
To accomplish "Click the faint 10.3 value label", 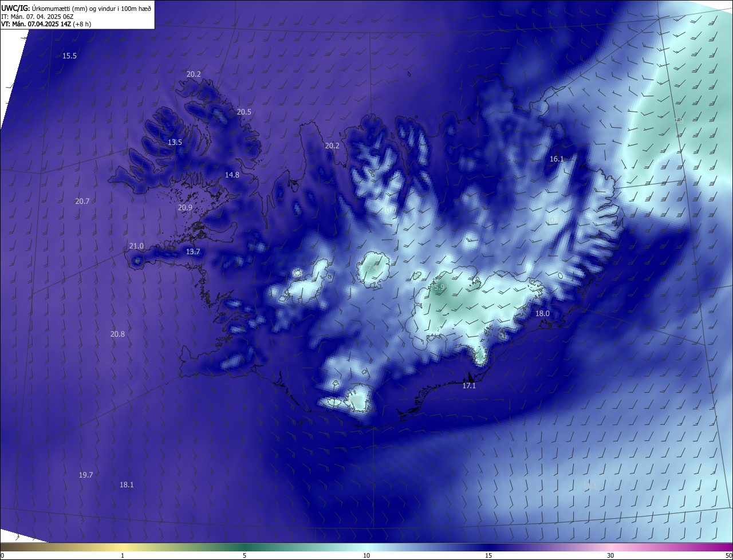I will 553,220.
